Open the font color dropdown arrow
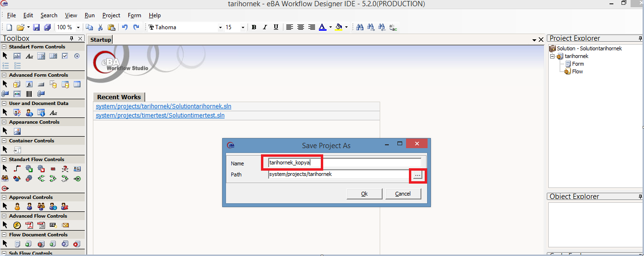644x256 pixels. pyautogui.click(x=330, y=27)
